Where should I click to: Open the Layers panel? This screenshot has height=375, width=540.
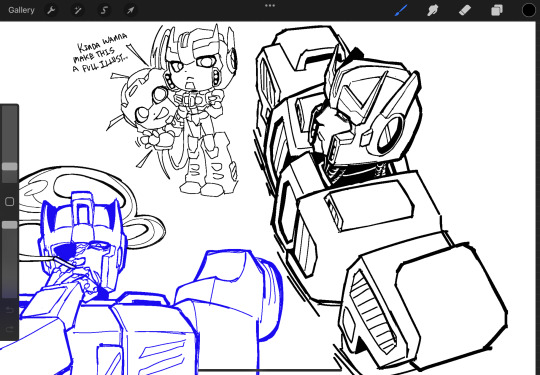[x=497, y=10]
